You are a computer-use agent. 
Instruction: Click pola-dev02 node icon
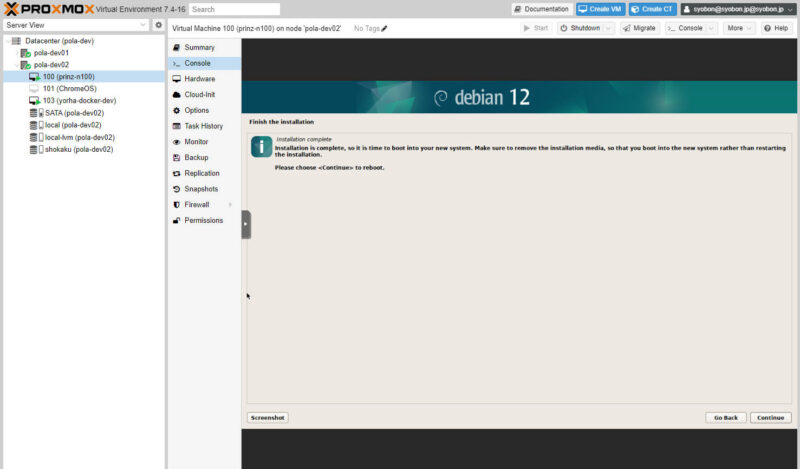click(x=26, y=65)
